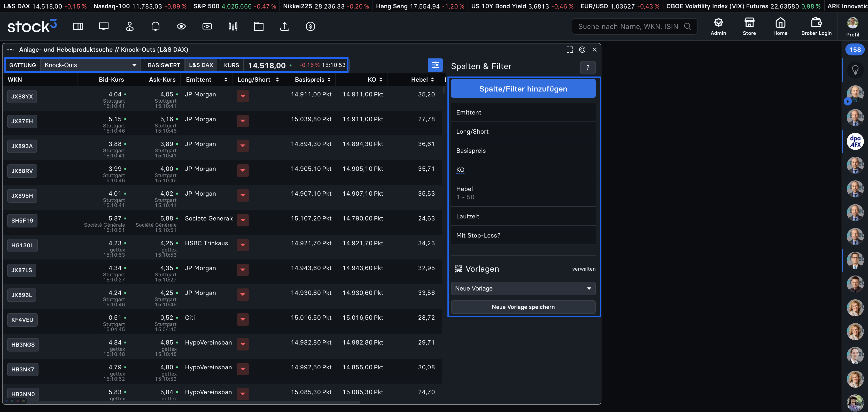This screenshot has width=868, height=412.
Task: Open the monitor/desktop icon in toolbar
Action: tap(104, 26)
